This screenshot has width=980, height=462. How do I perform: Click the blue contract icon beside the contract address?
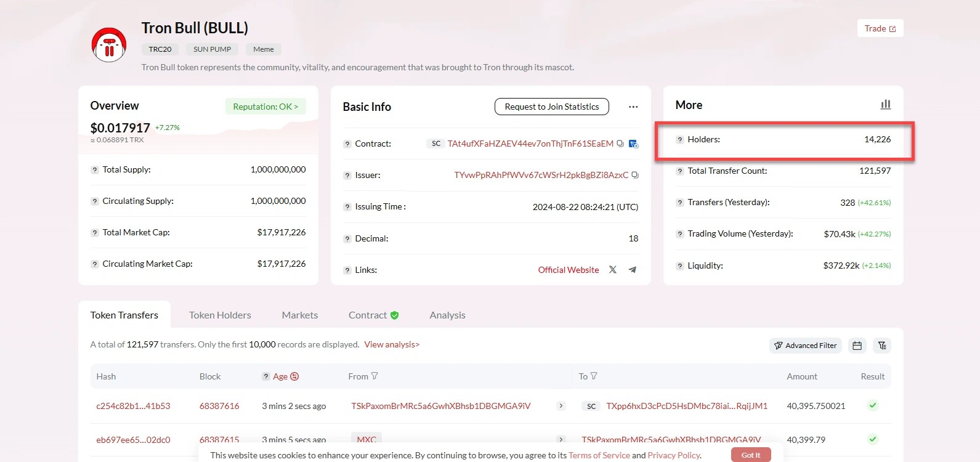[633, 144]
